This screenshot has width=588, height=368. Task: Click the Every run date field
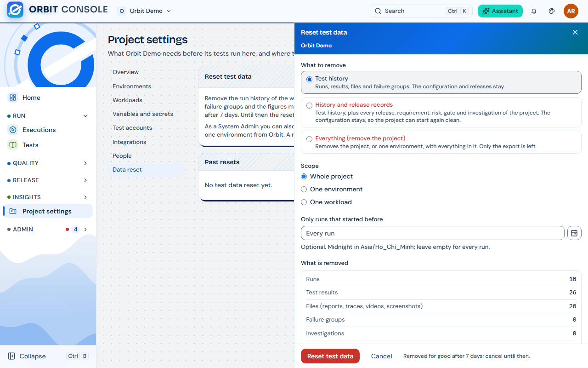(x=433, y=233)
